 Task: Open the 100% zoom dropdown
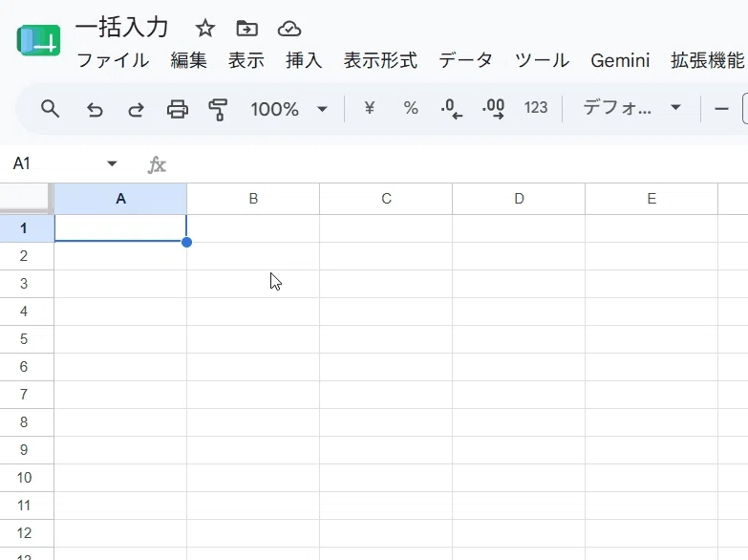coord(289,109)
